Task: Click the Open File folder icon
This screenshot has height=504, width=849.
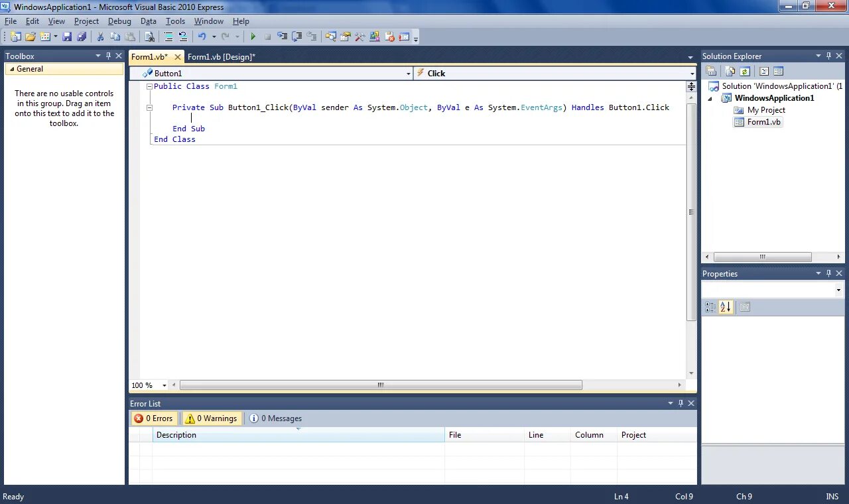Action: tap(31, 36)
